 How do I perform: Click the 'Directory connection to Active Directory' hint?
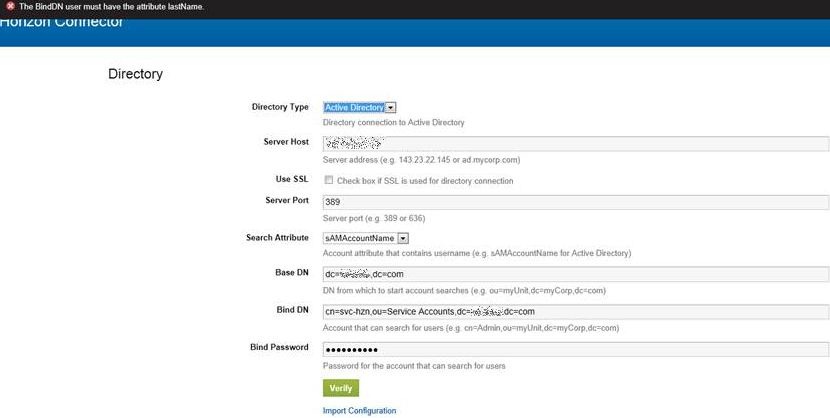[x=393, y=122]
